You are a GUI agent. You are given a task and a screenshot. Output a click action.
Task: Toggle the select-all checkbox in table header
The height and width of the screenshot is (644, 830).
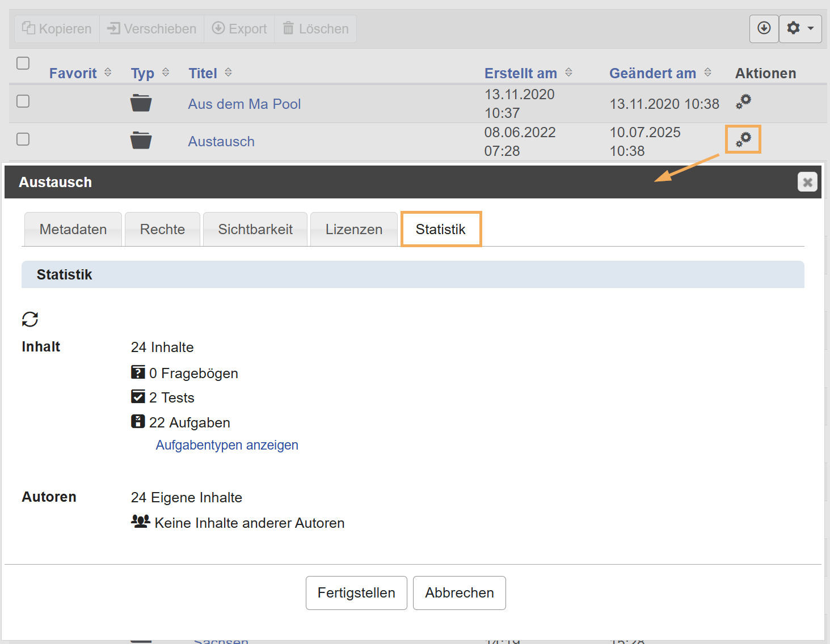(23, 63)
